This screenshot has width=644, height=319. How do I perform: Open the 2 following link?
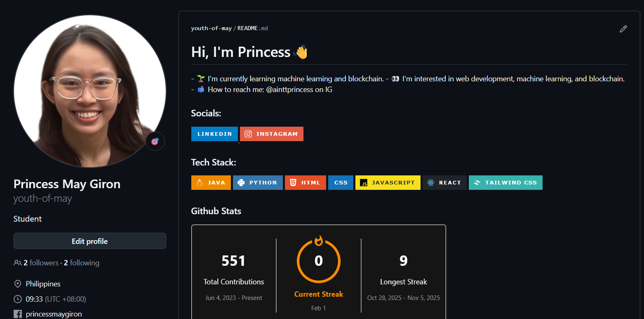coord(82,263)
